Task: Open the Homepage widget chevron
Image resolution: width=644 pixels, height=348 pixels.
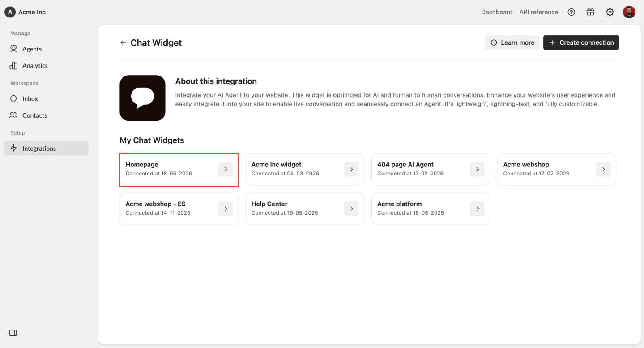Action: click(226, 169)
